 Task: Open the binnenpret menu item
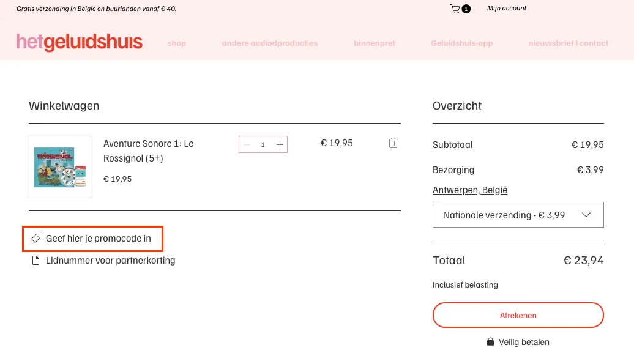375,43
